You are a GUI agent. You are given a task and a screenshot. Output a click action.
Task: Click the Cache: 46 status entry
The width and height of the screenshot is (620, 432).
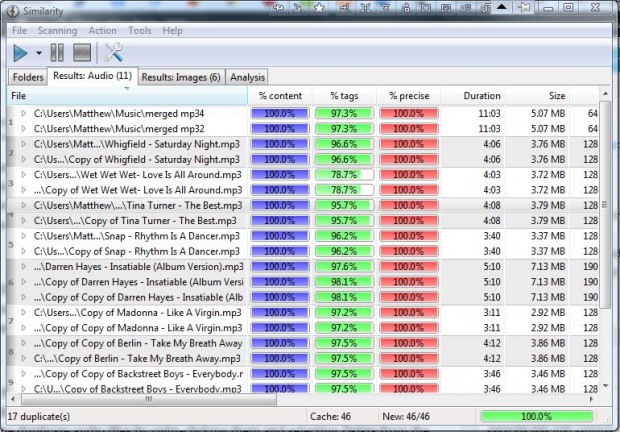tap(330, 416)
